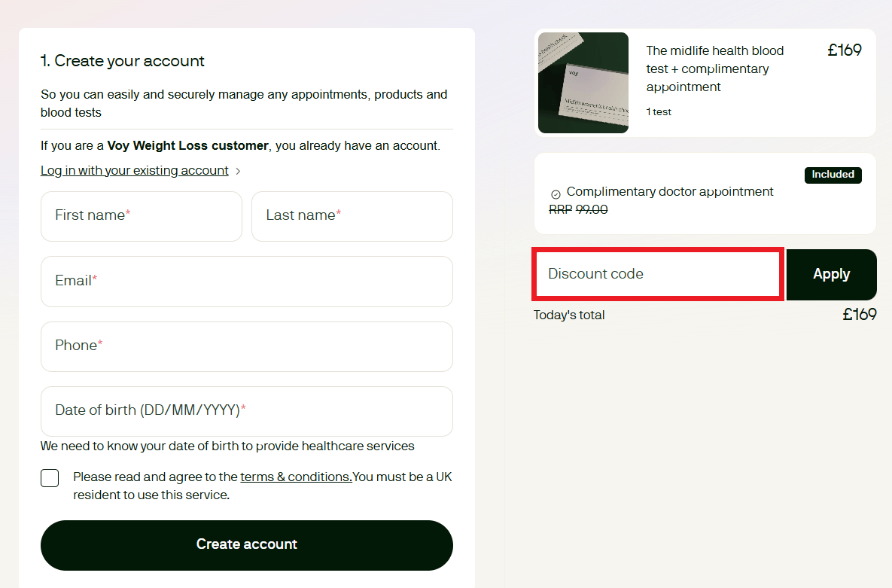The image size is (892, 588).
Task: Click the Last name input field
Action: tap(352, 216)
